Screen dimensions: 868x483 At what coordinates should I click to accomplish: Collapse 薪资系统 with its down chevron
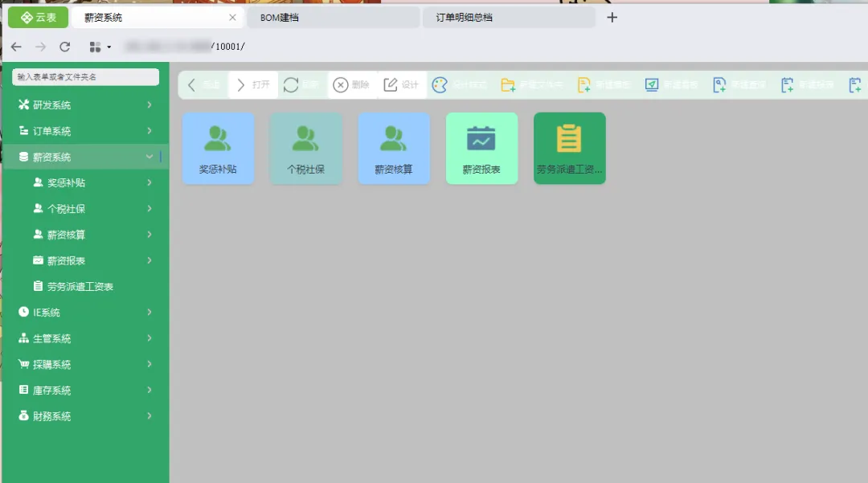coord(149,157)
